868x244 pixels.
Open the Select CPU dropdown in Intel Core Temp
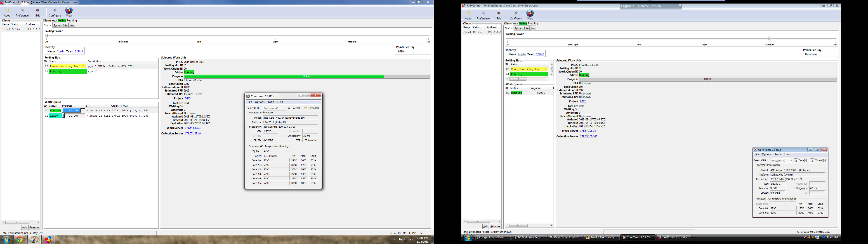click(x=274, y=108)
